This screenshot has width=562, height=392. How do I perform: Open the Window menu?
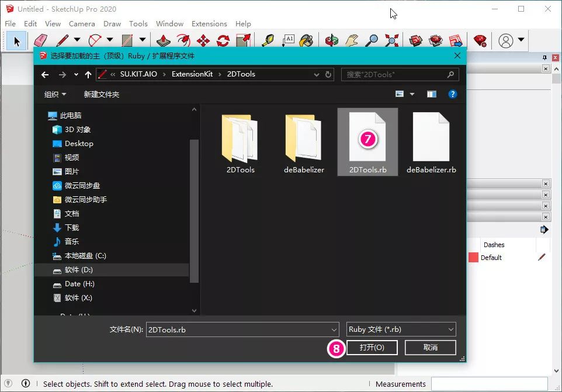(169, 23)
